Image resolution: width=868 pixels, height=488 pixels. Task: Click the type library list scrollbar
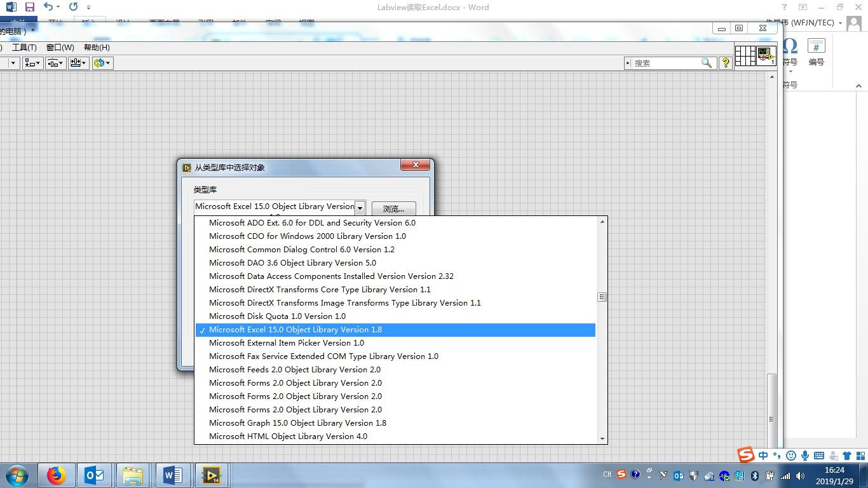tap(601, 296)
